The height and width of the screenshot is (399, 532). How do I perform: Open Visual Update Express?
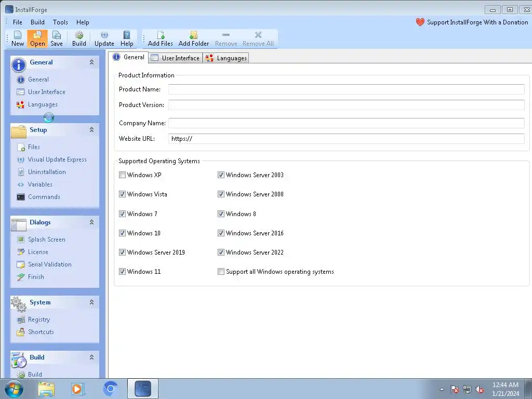pyautogui.click(x=51, y=159)
